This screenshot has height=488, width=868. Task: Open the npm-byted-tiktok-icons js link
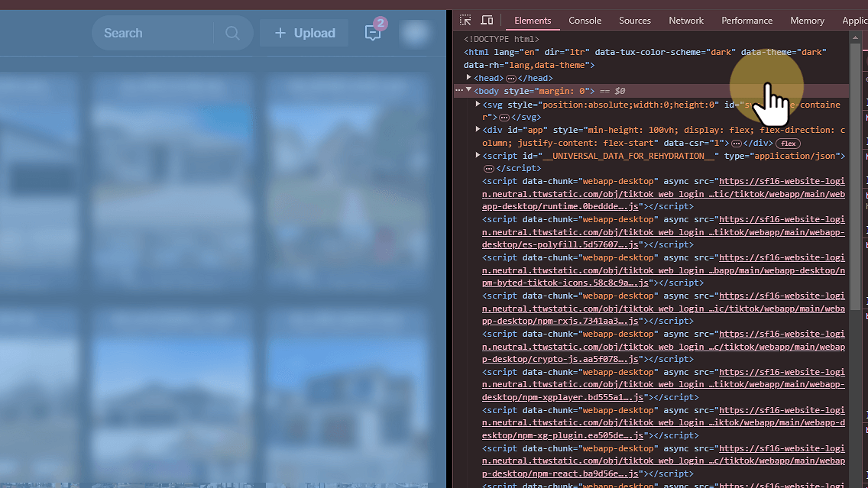(663, 270)
